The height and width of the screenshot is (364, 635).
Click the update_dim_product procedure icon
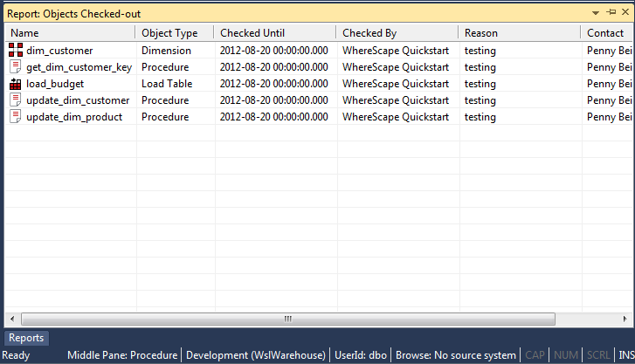[16, 117]
